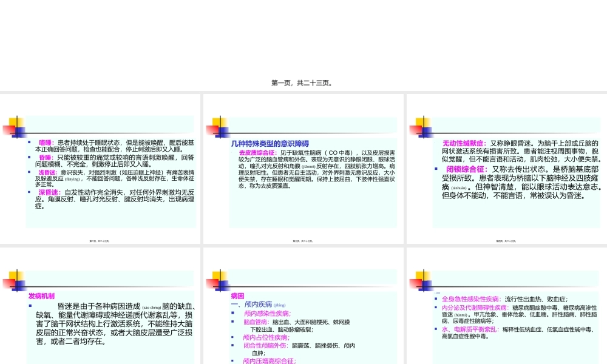607x364 pixels.
Task: Click the bullet marker beside 颅内感染性疾病
Action: click(234, 312)
